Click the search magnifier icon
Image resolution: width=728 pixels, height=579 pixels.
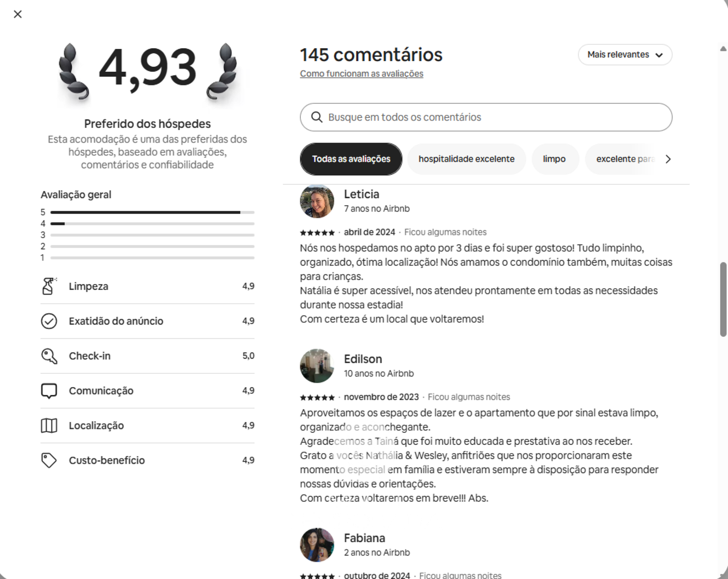click(316, 117)
